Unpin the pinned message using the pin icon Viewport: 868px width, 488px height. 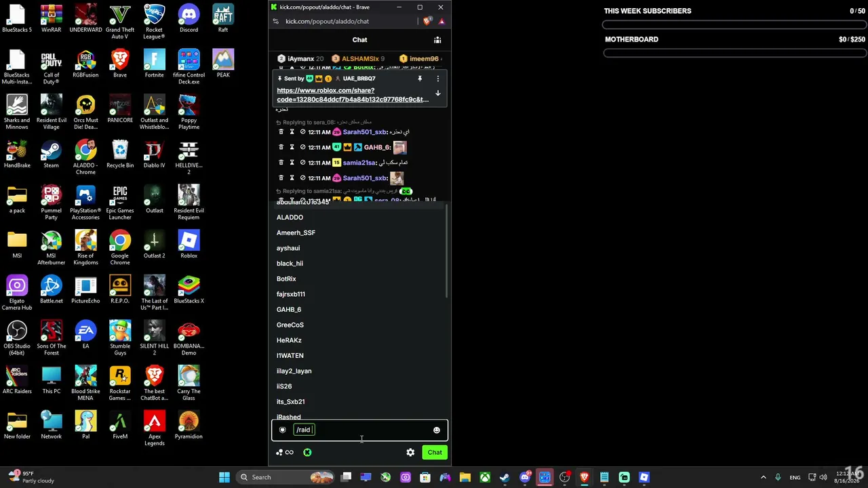(x=420, y=79)
